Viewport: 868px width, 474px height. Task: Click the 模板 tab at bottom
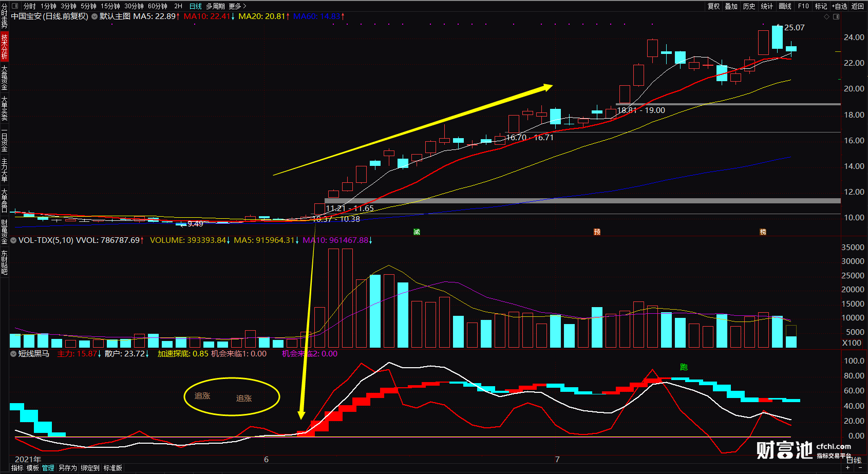pos(33,468)
